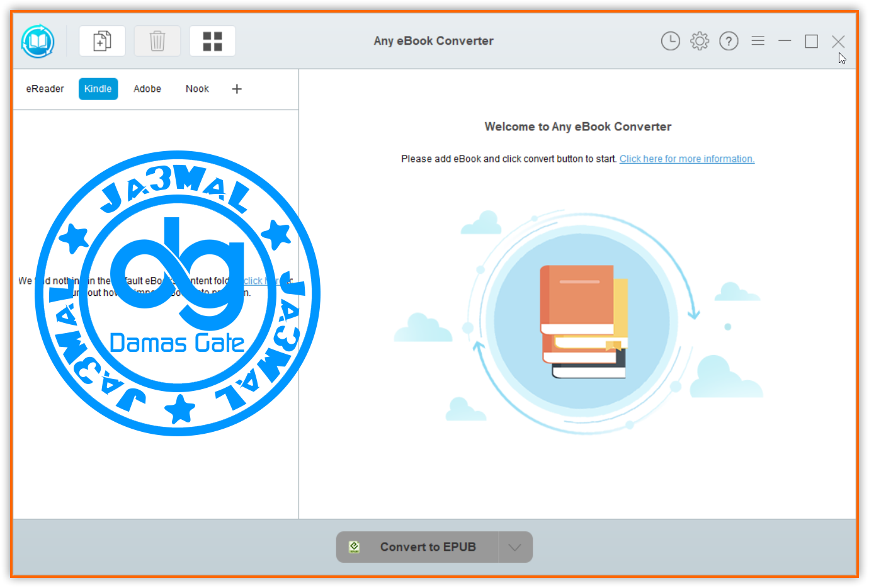The image size is (869, 588).
Task: Click the trash delete icon
Action: [157, 41]
